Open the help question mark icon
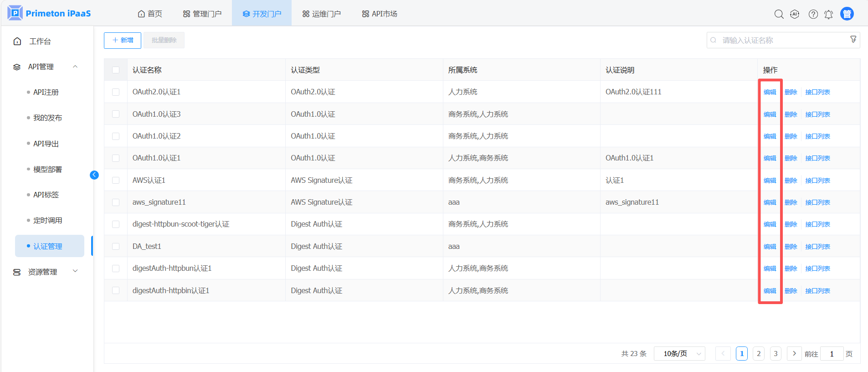This screenshot has height=372, width=868. [813, 14]
